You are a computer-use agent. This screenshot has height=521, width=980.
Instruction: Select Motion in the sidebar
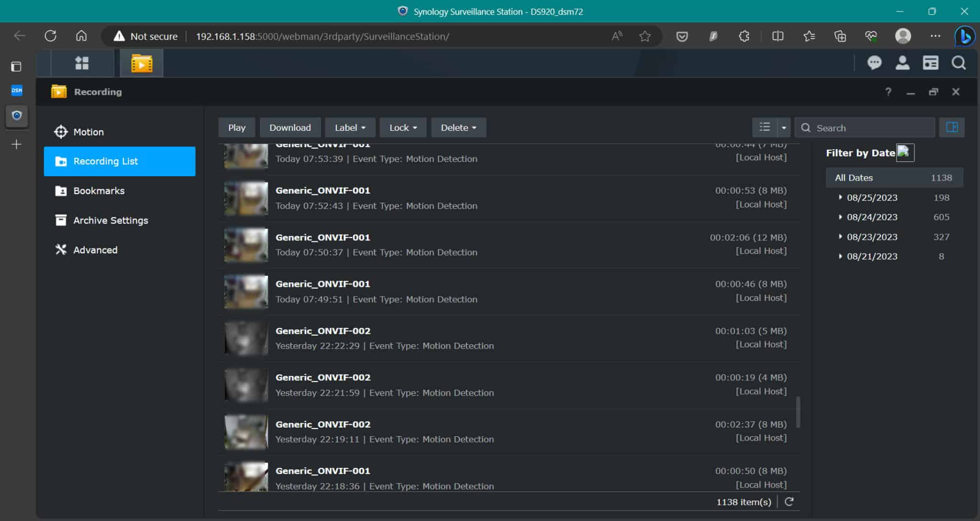[x=88, y=132]
